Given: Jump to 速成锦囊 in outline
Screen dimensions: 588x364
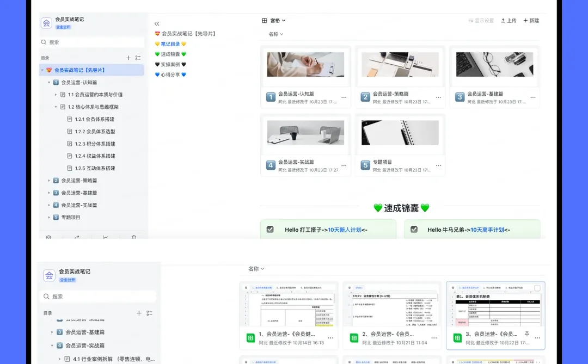Looking at the screenshot, I should pyautogui.click(x=170, y=54).
